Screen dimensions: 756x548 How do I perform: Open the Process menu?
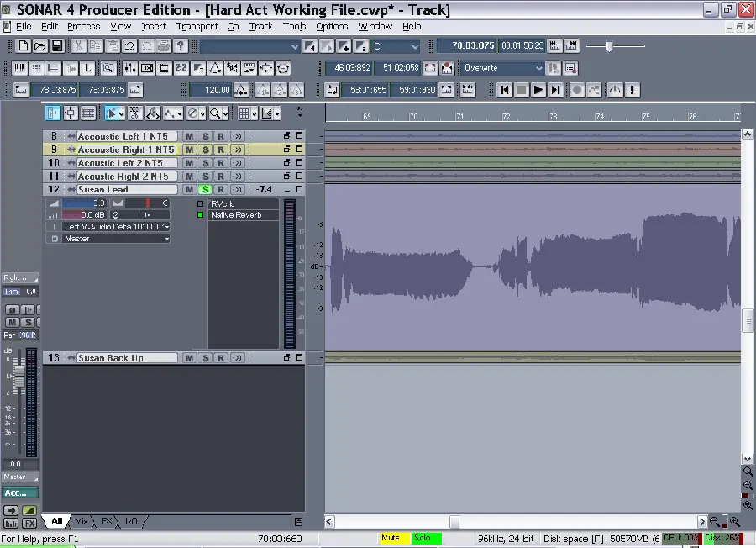coord(84,27)
